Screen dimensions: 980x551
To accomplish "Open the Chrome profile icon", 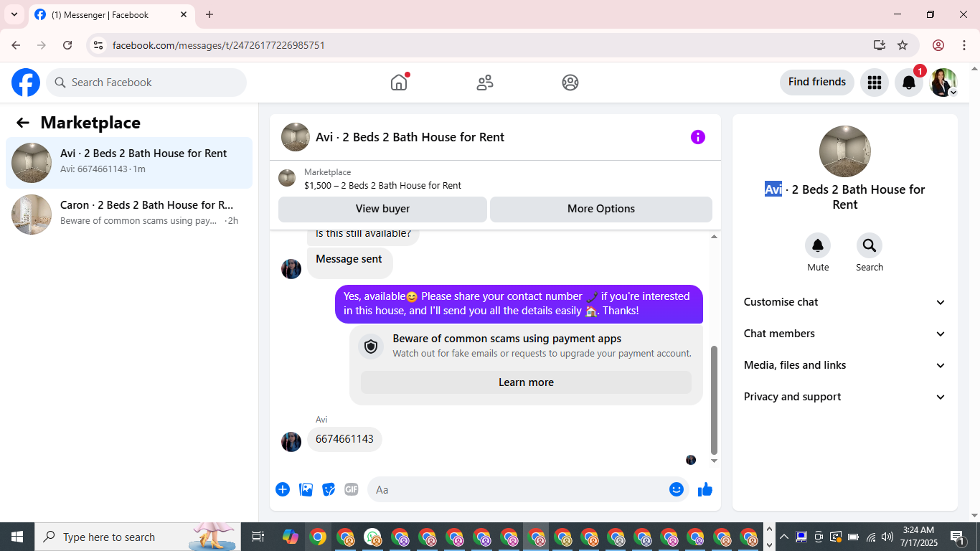I will click(938, 45).
